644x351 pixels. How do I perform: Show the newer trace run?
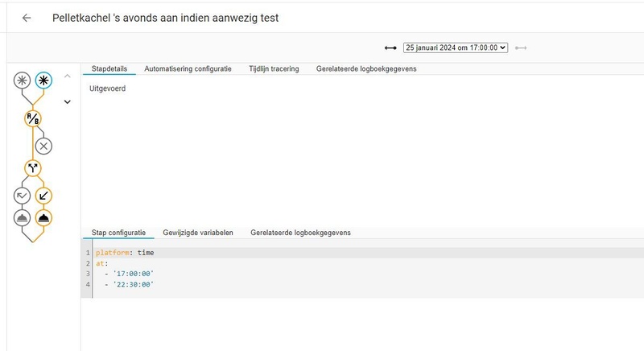[521, 48]
